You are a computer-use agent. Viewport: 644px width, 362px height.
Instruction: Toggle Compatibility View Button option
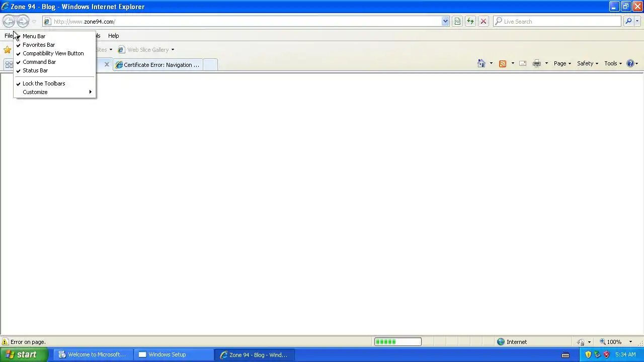pos(54,53)
